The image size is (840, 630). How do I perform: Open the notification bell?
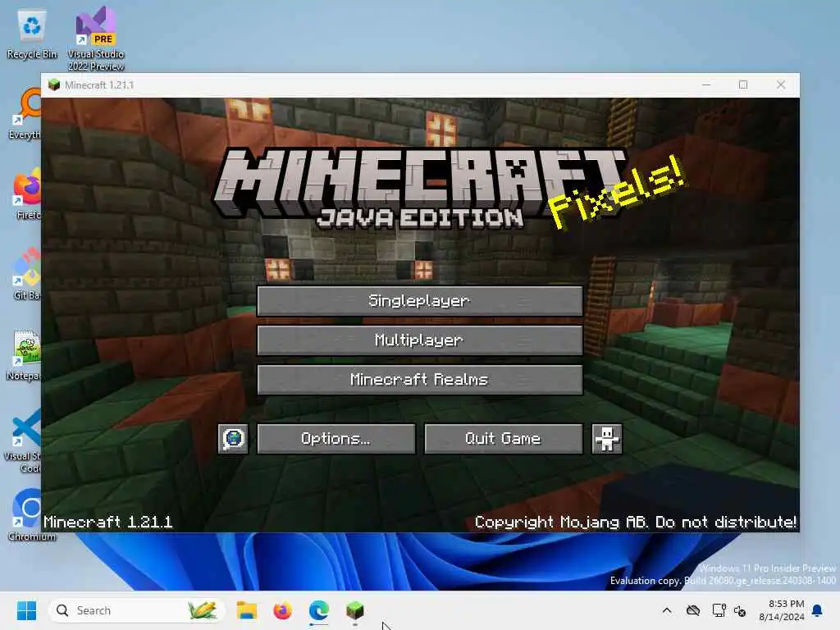(x=818, y=610)
